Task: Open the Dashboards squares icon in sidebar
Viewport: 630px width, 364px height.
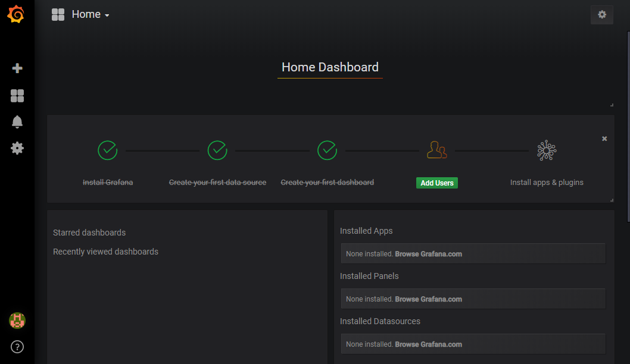Action: point(17,96)
